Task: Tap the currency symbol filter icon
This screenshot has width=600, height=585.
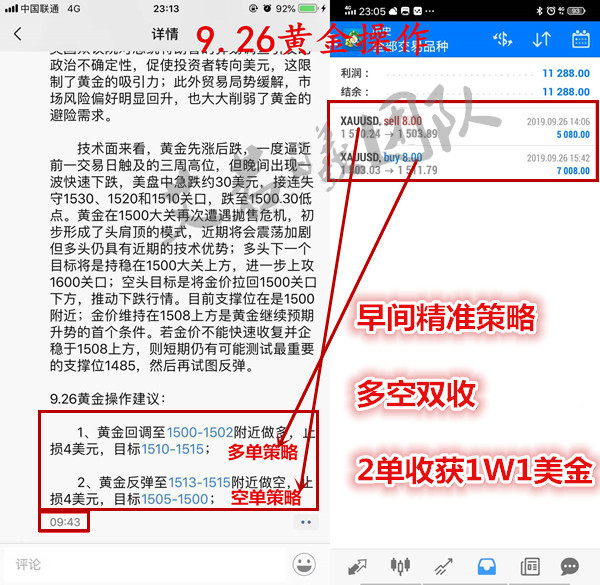Action: click(502, 39)
